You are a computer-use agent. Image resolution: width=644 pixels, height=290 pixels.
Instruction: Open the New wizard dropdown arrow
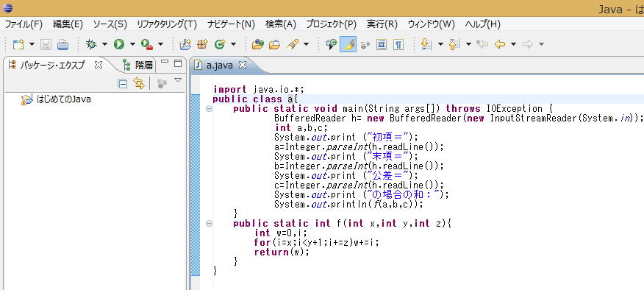pyautogui.click(x=32, y=44)
